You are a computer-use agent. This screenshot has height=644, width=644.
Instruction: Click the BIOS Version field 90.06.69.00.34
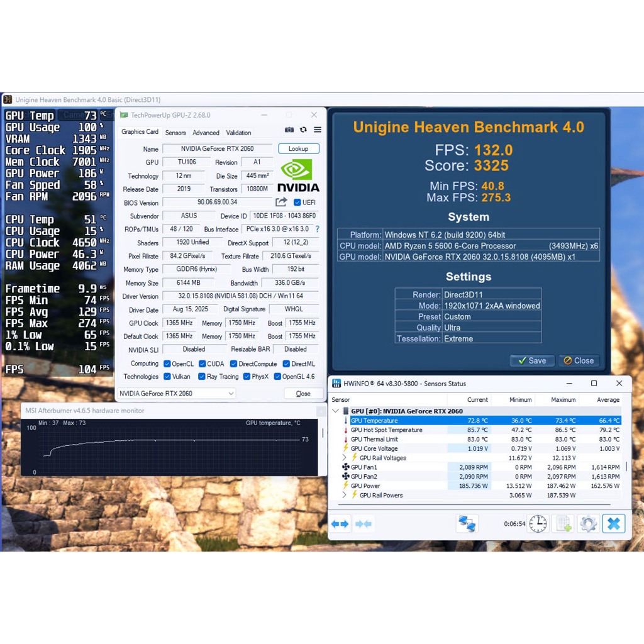(x=218, y=202)
